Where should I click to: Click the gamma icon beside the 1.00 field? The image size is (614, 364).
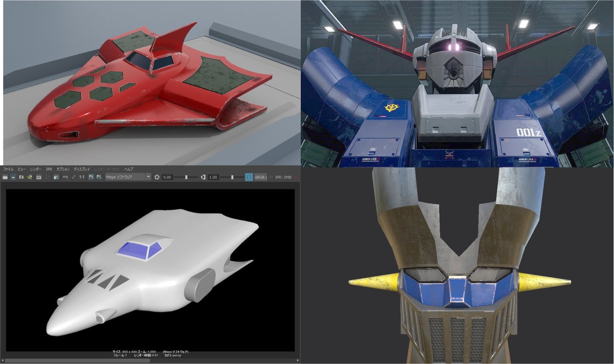click(x=203, y=177)
